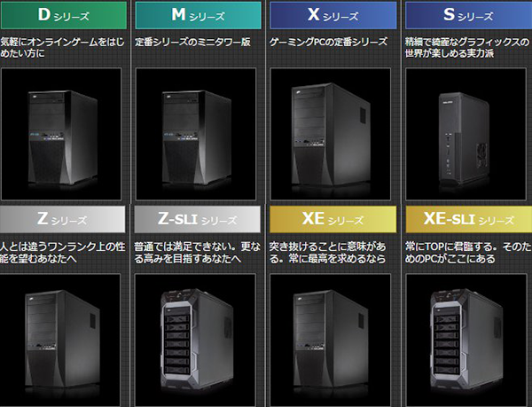View the XE series tower image
The height and width of the screenshot is (407, 532).
331,340
